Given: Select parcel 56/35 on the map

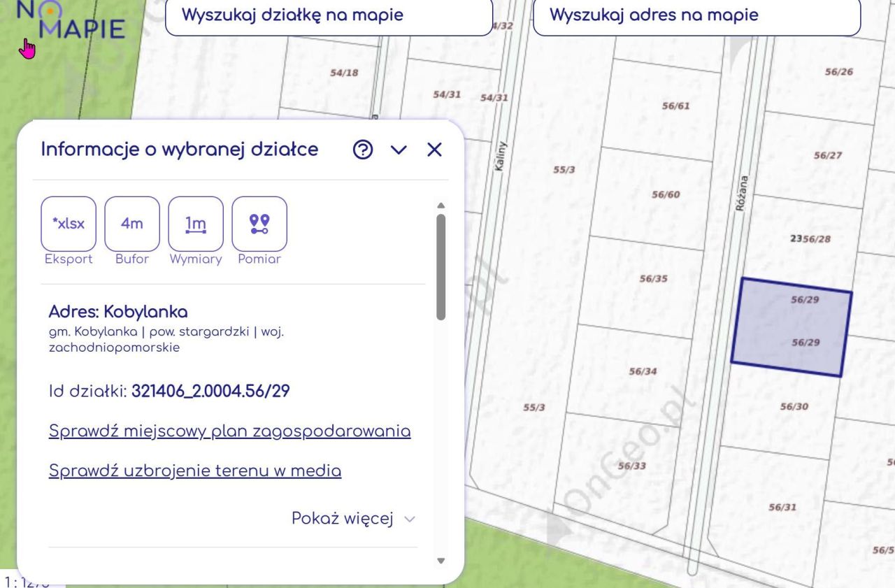Looking at the screenshot, I should click(x=654, y=278).
